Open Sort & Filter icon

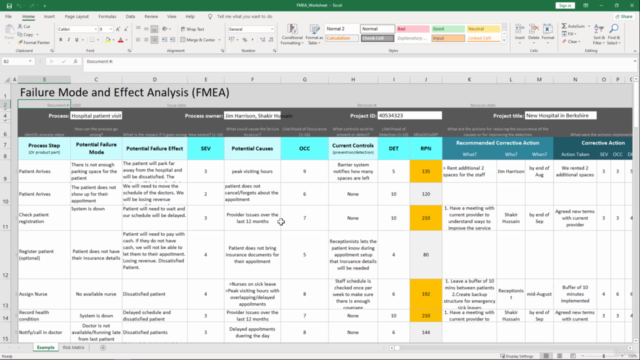[x=599, y=29]
